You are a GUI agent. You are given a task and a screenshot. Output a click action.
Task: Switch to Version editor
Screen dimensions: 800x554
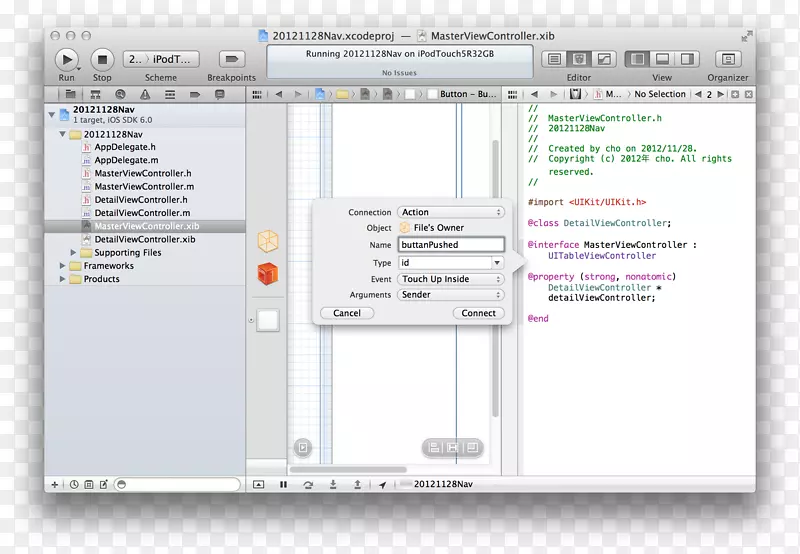click(604, 59)
